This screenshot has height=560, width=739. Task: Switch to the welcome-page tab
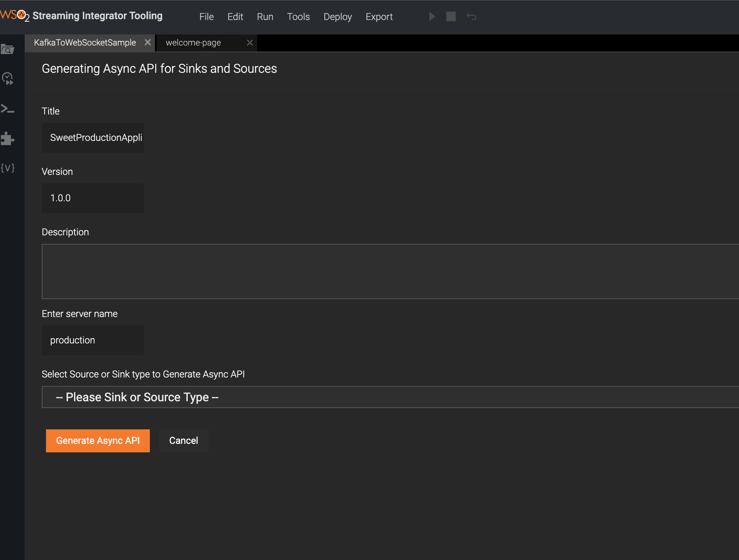[x=194, y=43]
